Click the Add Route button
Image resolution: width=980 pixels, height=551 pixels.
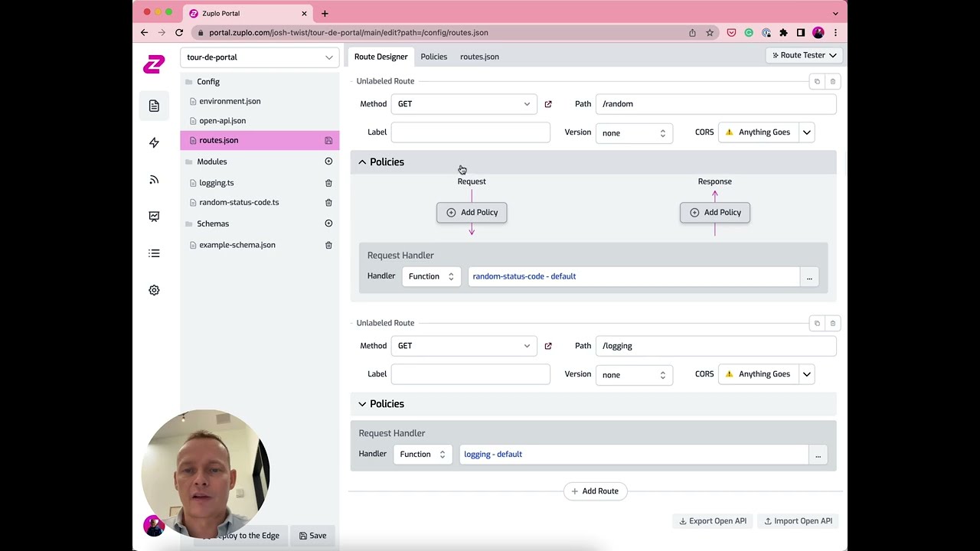click(596, 491)
